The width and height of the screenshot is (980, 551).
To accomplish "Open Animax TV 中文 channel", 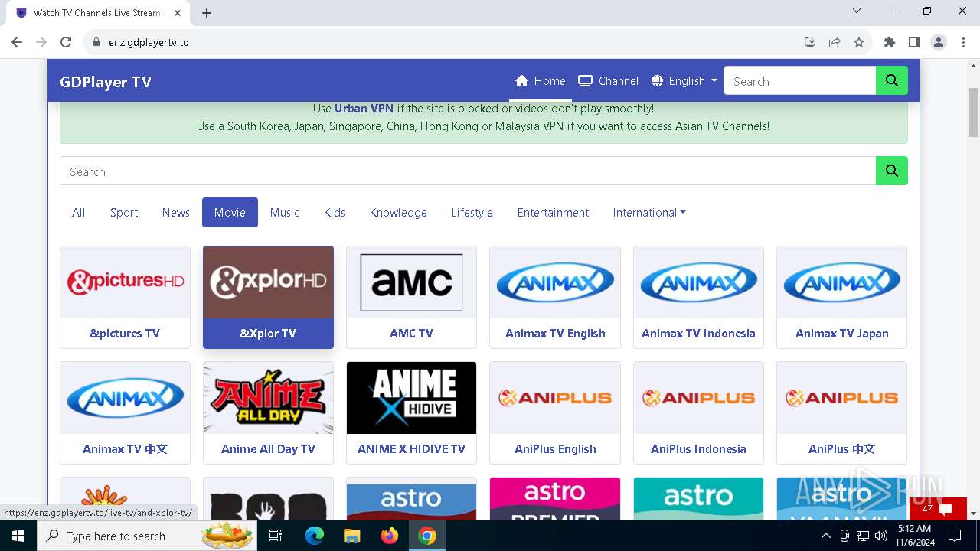I will (x=125, y=448).
